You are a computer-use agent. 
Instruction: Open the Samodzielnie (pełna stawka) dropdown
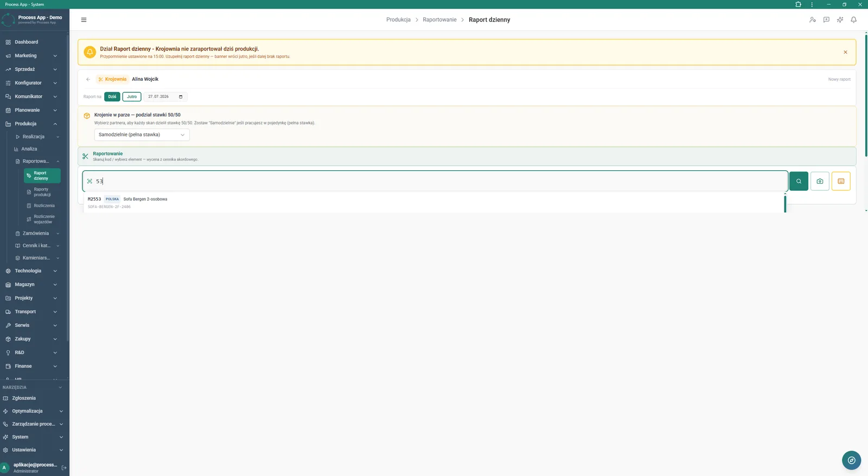[142, 134]
